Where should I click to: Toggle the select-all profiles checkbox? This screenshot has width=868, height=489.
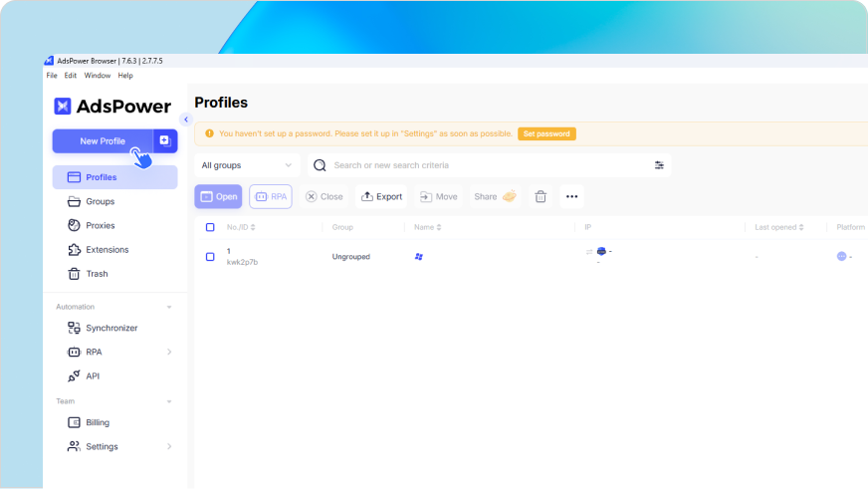coord(210,227)
